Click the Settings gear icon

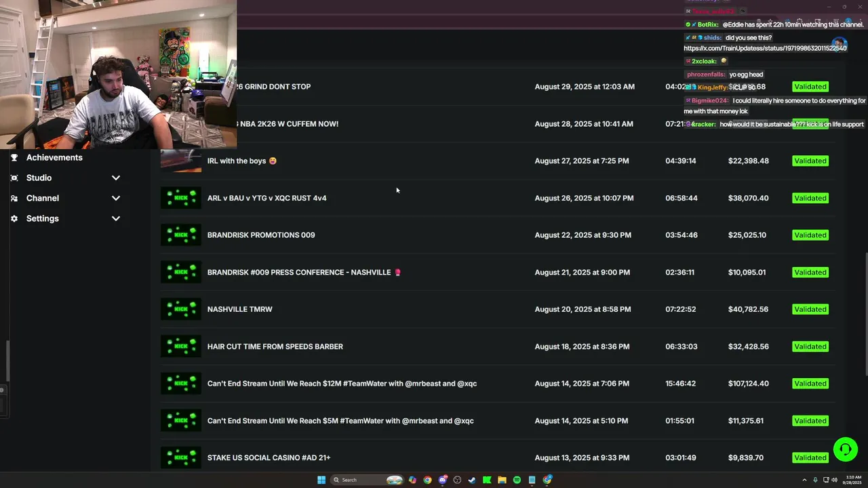click(x=14, y=218)
